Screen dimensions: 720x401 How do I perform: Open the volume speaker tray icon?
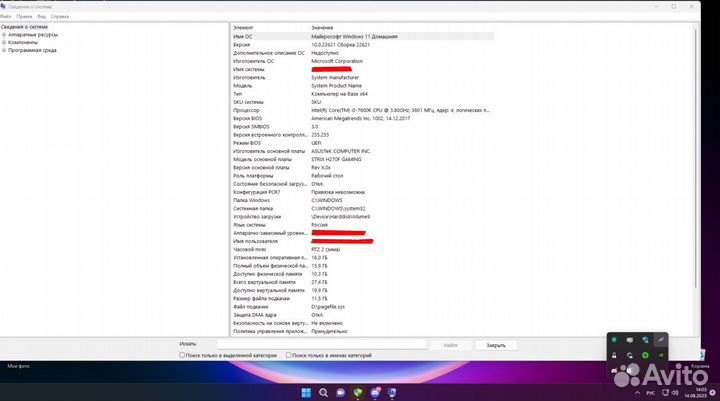pos(675,393)
